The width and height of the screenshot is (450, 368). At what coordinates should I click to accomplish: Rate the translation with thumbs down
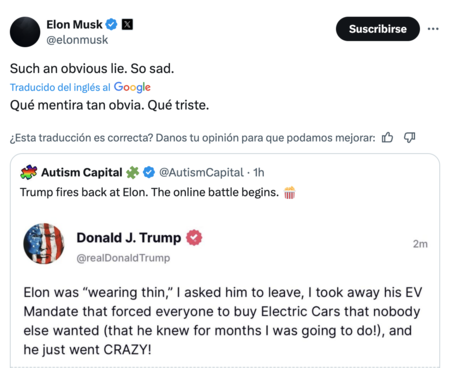coord(409,137)
